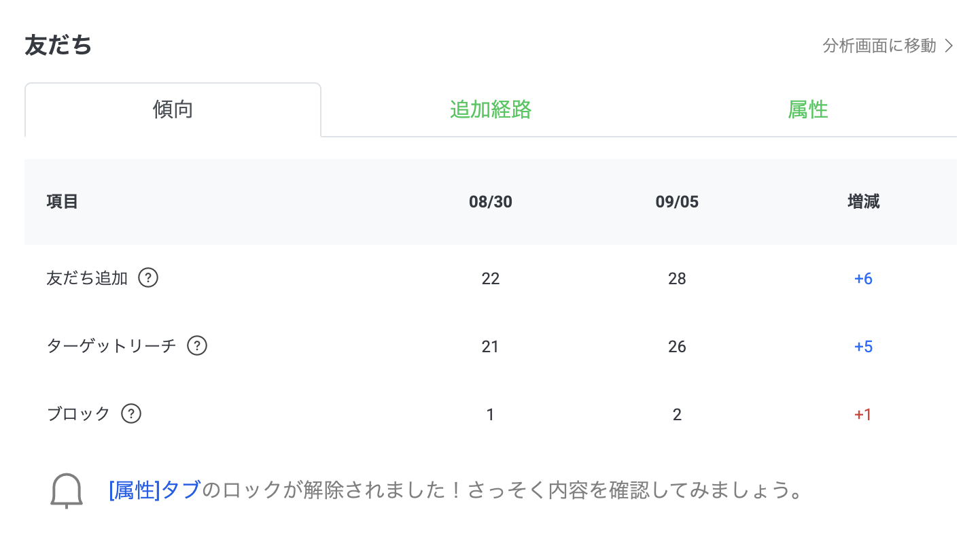Select the 友だち追加 row label
Screen dimensions: 980x544
click(x=87, y=278)
